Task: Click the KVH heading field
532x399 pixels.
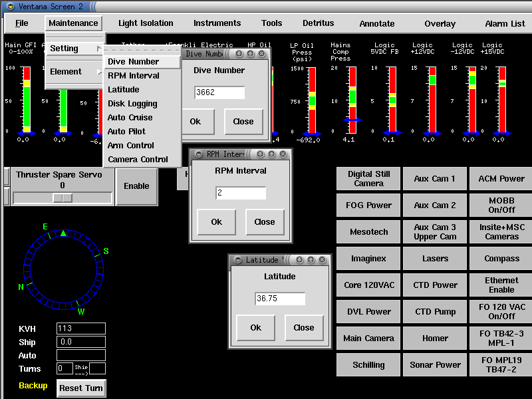Action: 81,329
